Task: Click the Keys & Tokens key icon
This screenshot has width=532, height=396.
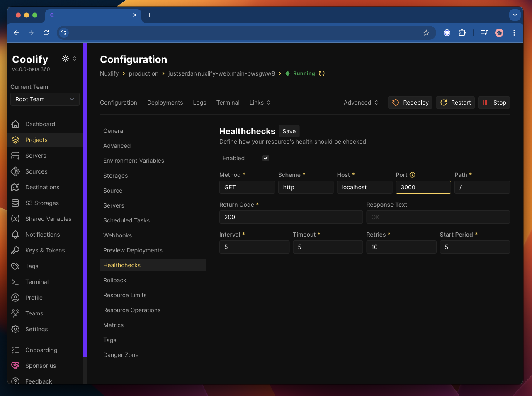Action: click(15, 250)
